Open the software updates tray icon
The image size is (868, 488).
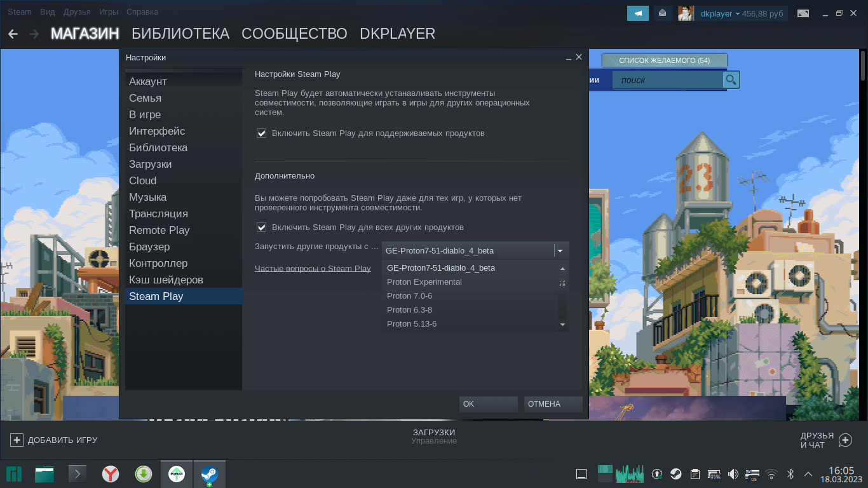click(x=658, y=474)
